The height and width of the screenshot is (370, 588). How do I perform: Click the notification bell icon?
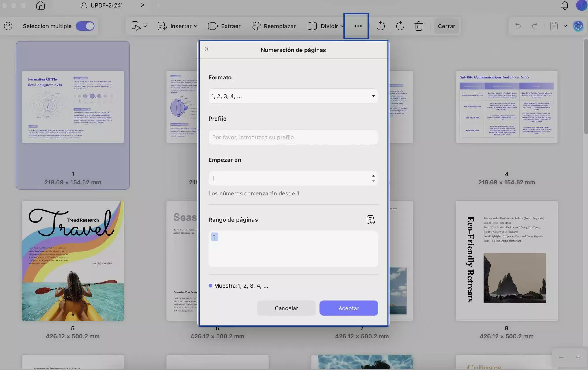[565, 5]
